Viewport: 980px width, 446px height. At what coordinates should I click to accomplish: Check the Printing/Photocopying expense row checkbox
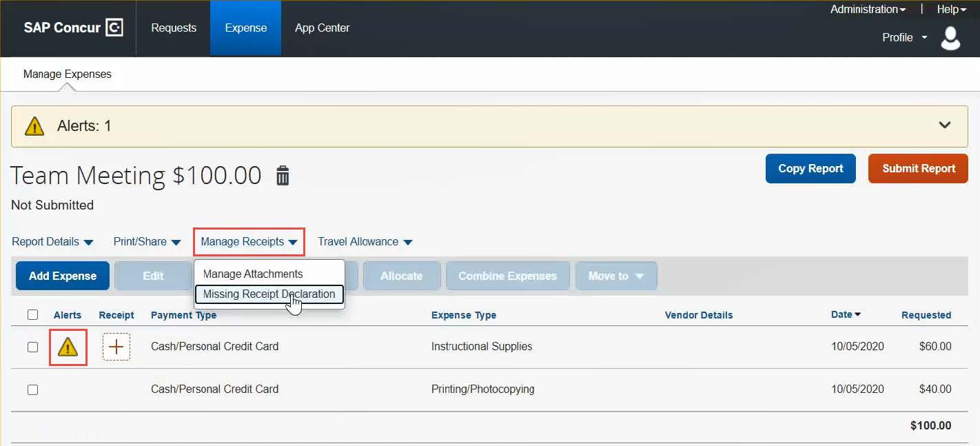[x=32, y=389]
